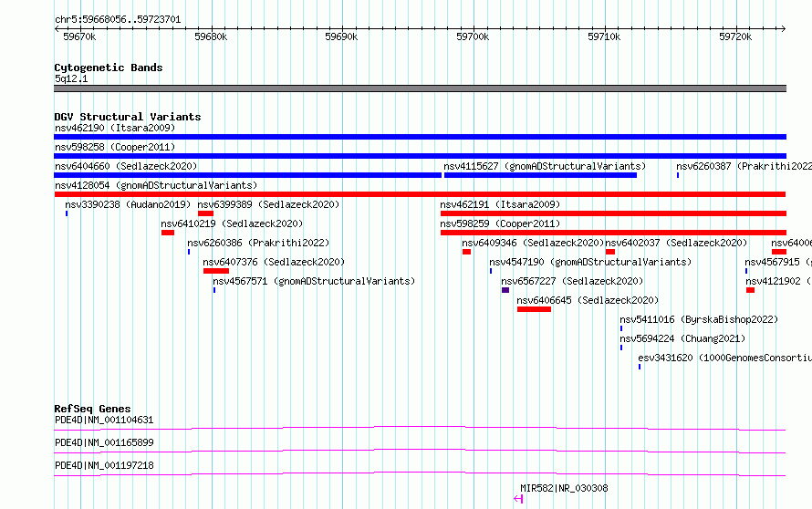Click the nsv4115627 blue bar
812x509 pixels.
point(540,175)
